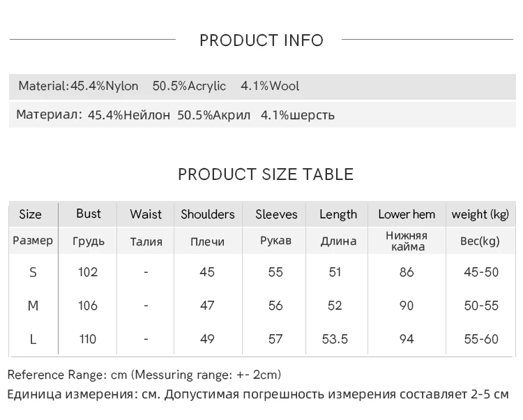This screenshot has height=420, width=523.
Task: Click the Length column header
Action: [338, 214]
